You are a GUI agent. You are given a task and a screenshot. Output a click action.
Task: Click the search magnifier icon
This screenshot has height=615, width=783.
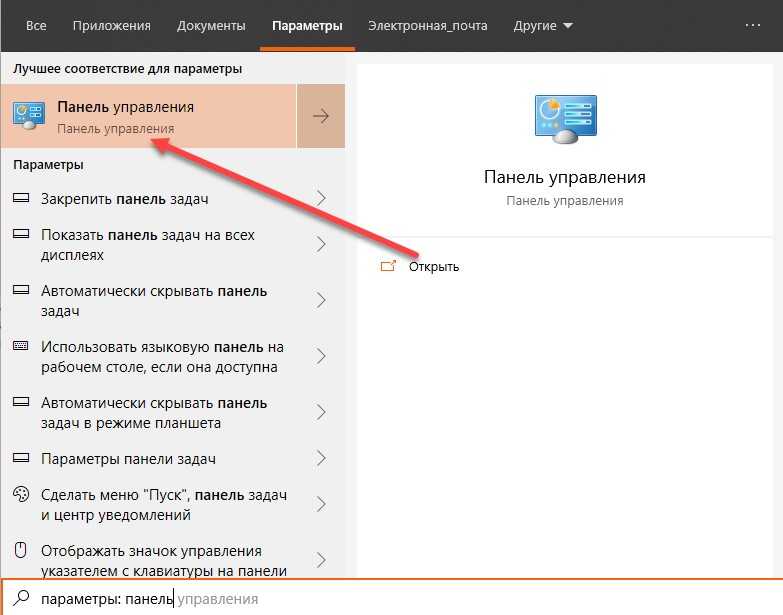coord(21,597)
